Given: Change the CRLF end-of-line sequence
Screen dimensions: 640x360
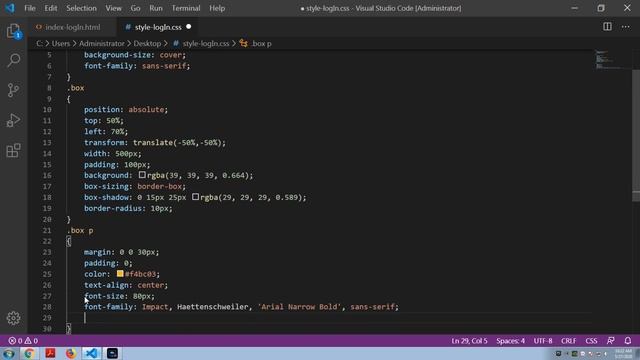Looking at the screenshot, I should (569, 340).
